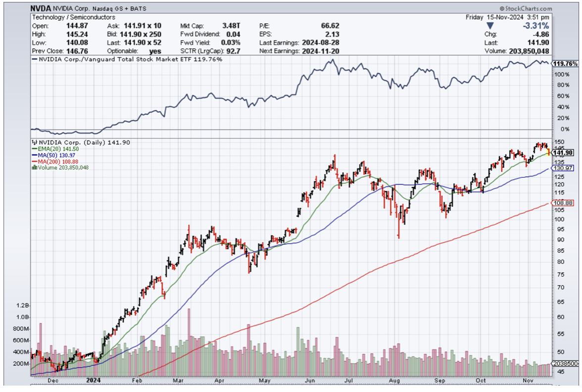Select the green EMA(20) 141.50 legend entry
The height and width of the screenshot is (392, 582).
coord(52,148)
